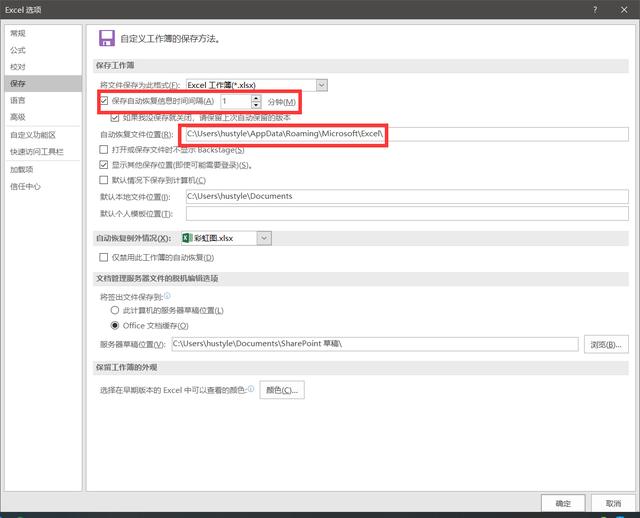Screen dimensions: 640x518
Task: Open the 公式 category in sidebar
Action: click(x=18, y=50)
